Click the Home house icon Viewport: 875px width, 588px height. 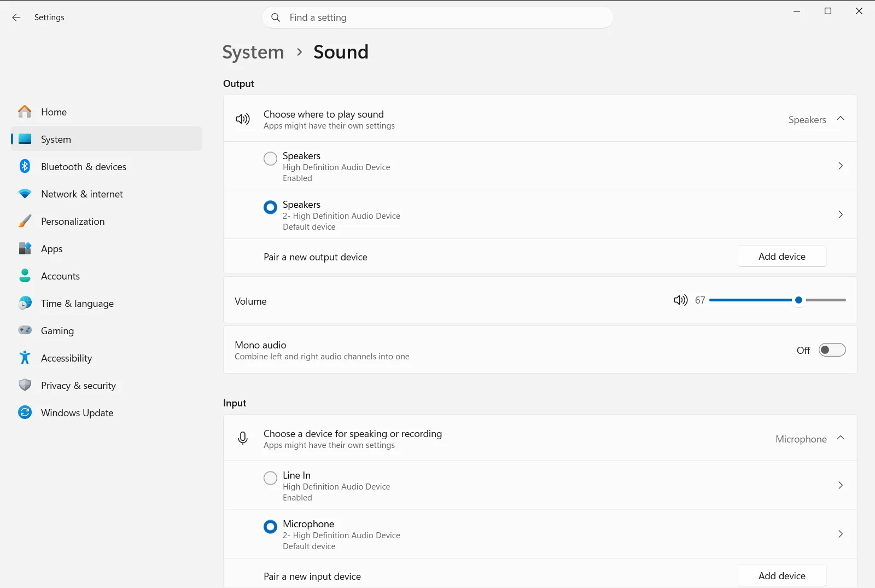[25, 112]
